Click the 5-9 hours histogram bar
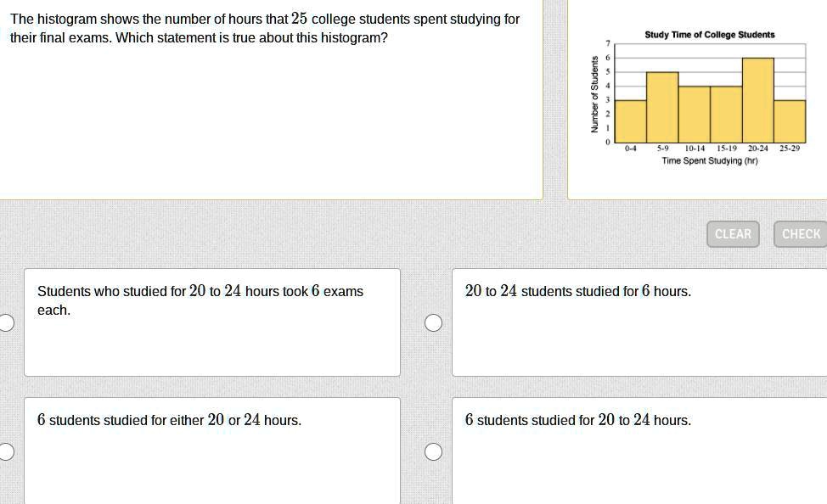 point(661,106)
